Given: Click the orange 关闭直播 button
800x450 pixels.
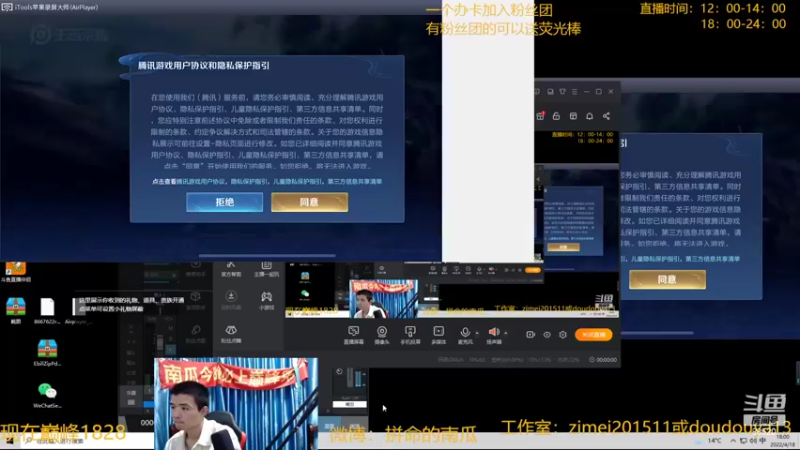Looking at the screenshot, I should coord(593,335).
